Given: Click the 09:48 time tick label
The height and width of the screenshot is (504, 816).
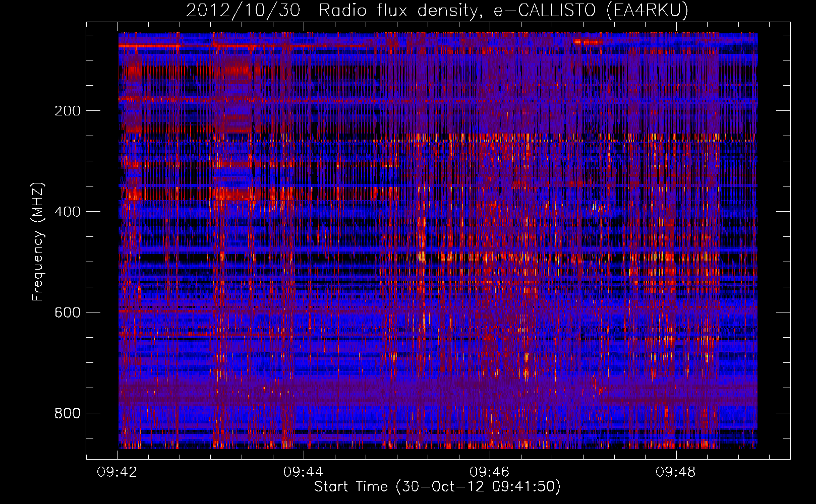Looking at the screenshot, I should pyautogui.click(x=676, y=472).
